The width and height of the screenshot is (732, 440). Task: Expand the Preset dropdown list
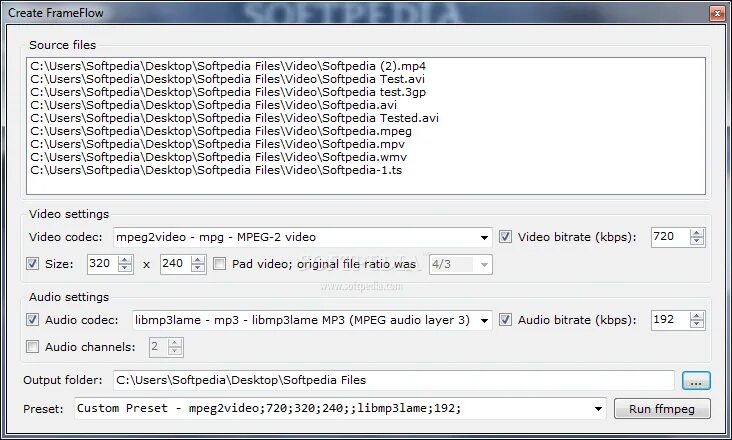tap(598, 409)
